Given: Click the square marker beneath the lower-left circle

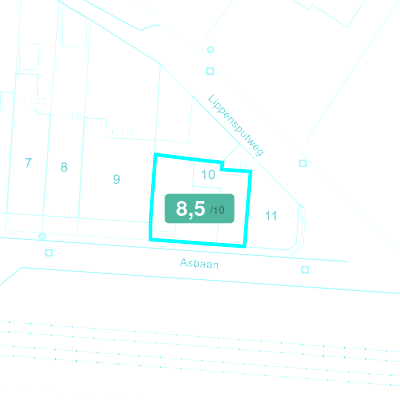Looking at the screenshot, I should click(49, 253).
